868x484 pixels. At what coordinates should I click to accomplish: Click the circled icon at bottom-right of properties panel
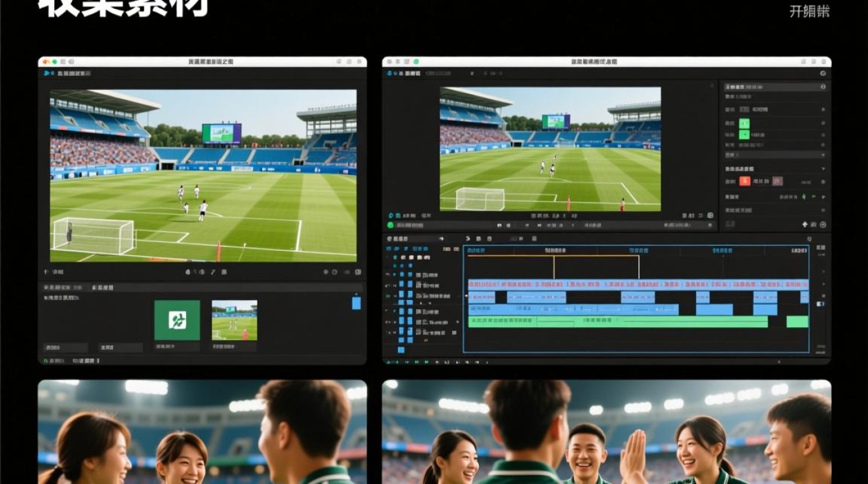(822, 225)
